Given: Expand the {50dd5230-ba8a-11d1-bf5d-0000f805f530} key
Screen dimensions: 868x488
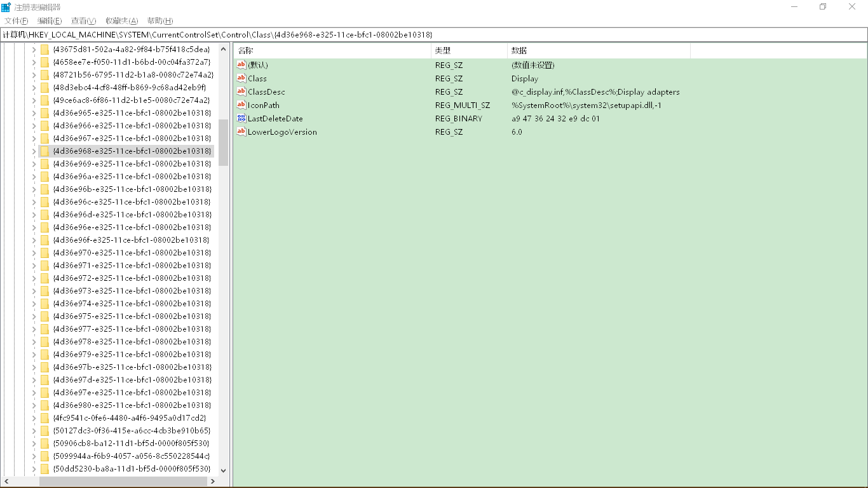Looking at the screenshot, I should [x=34, y=469].
